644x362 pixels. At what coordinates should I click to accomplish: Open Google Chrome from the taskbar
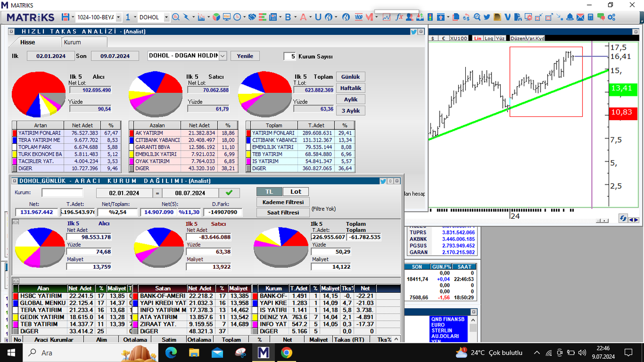[286, 352]
